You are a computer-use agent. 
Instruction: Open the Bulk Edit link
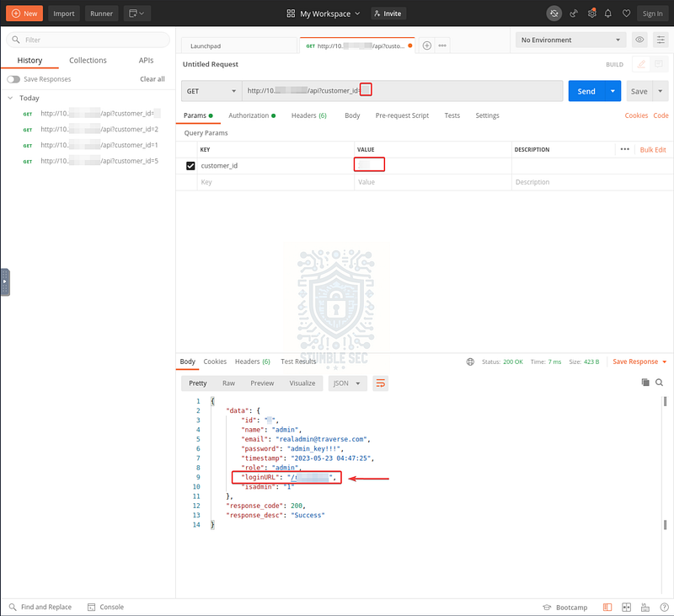[653, 150]
